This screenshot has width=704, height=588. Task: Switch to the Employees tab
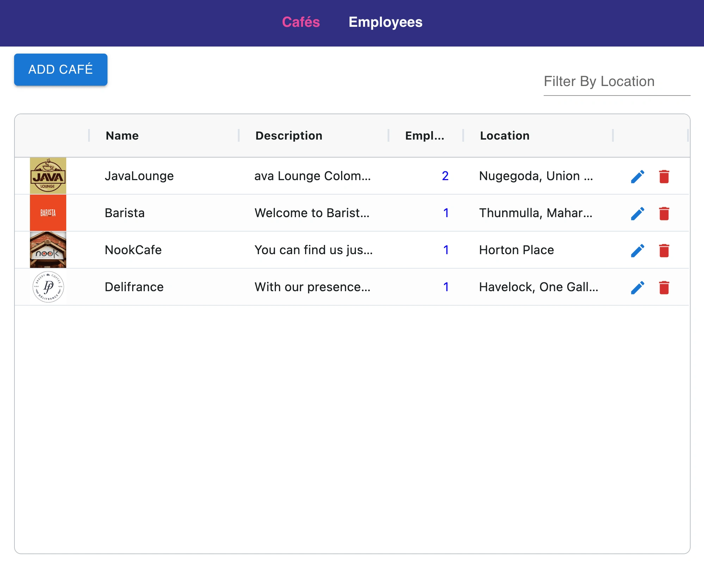(x=385, y=22)
